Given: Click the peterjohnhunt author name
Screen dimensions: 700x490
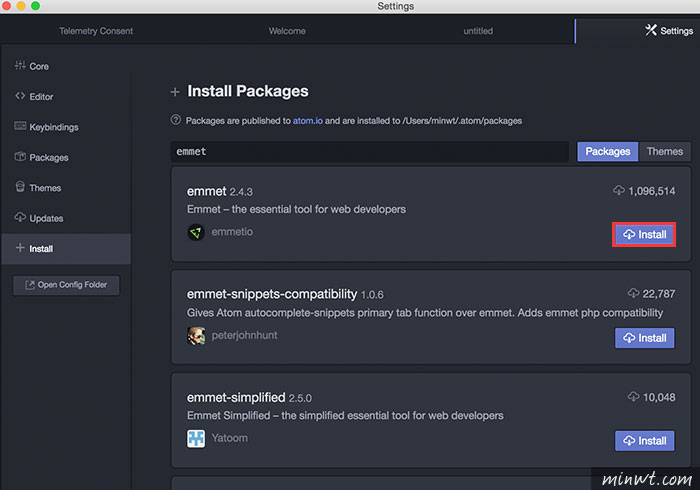Looking at the screenshot, I should point(244,336).
